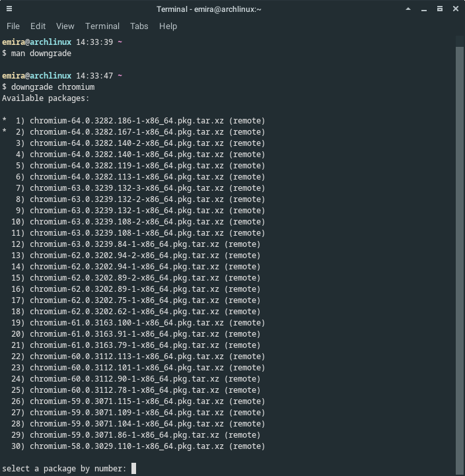The image size is (465, 476).
Task: Click package row 20 chromium-61.0.3163.91-1
Action: [136, 334]
